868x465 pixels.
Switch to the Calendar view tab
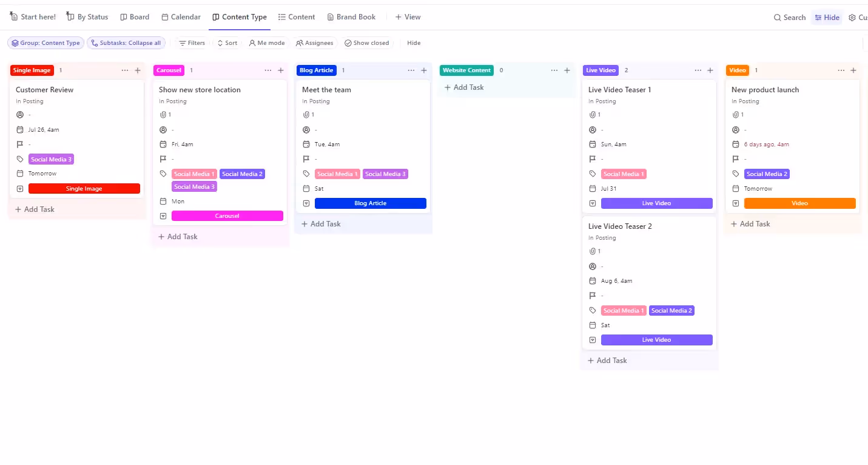181,16
